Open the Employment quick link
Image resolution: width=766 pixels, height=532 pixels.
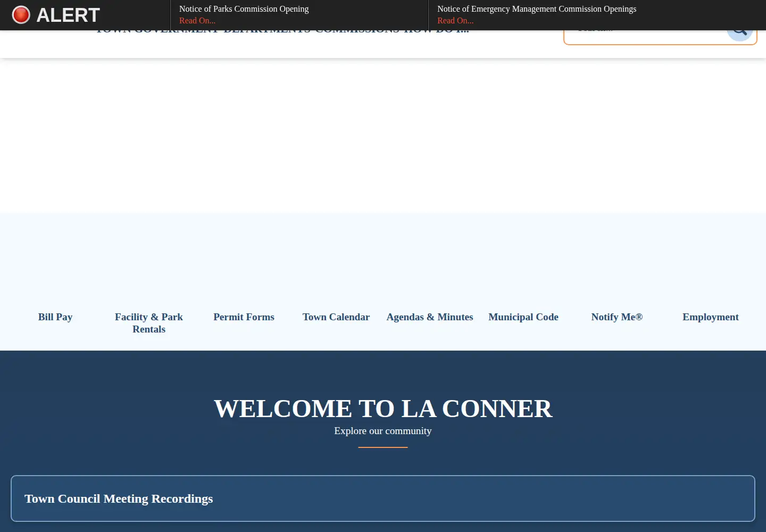tap(711, 317)
